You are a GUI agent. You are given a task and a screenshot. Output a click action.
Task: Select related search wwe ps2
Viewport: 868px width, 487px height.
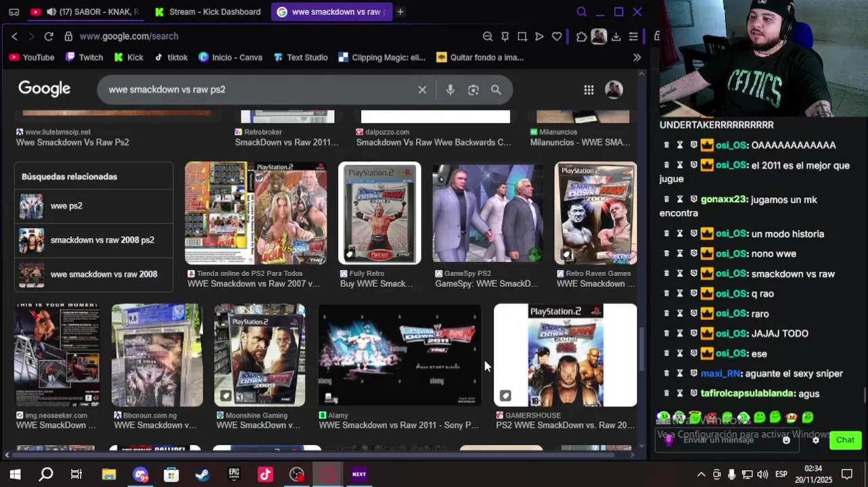pyautogui.click(x=94, y=206)
